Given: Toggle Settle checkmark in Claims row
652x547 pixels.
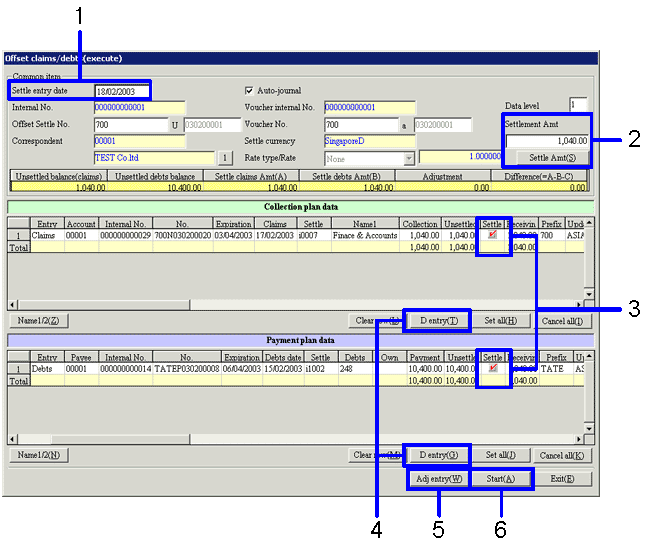Looking at the screenshot, I should (x=492, y=235).
